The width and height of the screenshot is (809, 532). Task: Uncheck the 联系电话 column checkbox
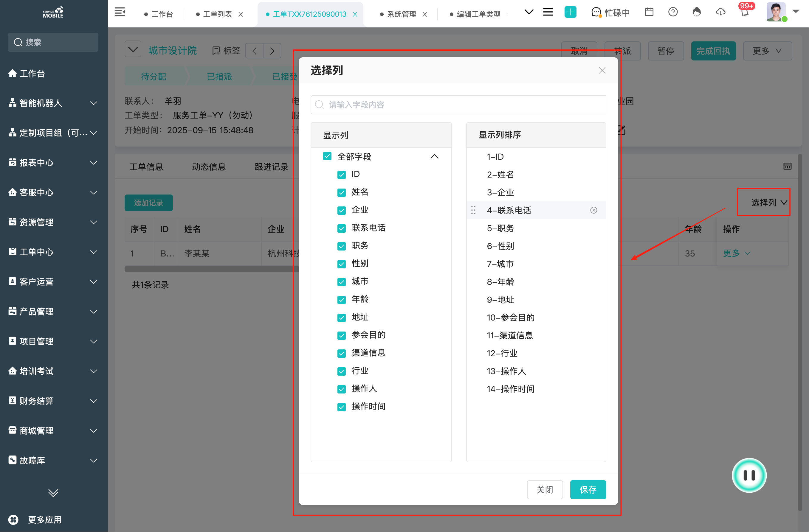click(x=341, y=228)
